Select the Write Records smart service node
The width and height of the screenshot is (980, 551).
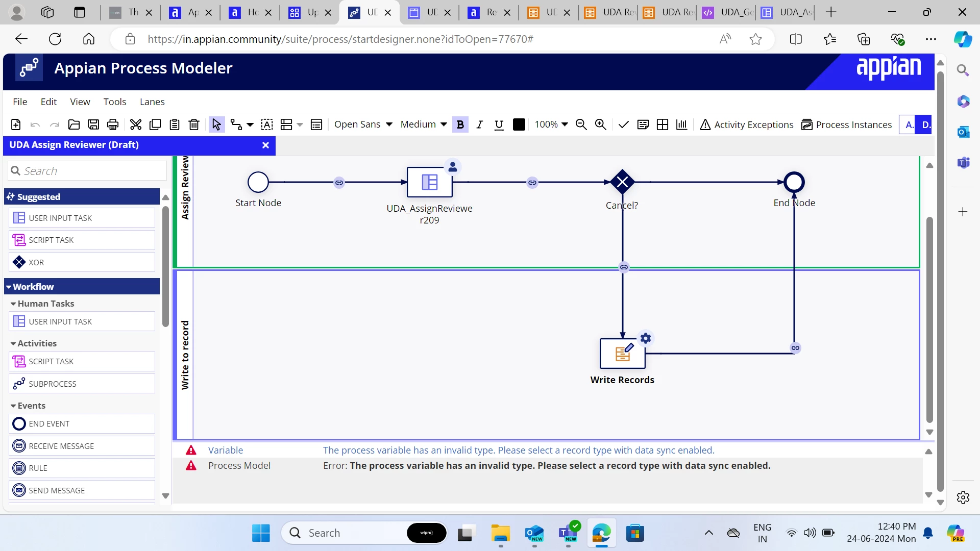622,354
